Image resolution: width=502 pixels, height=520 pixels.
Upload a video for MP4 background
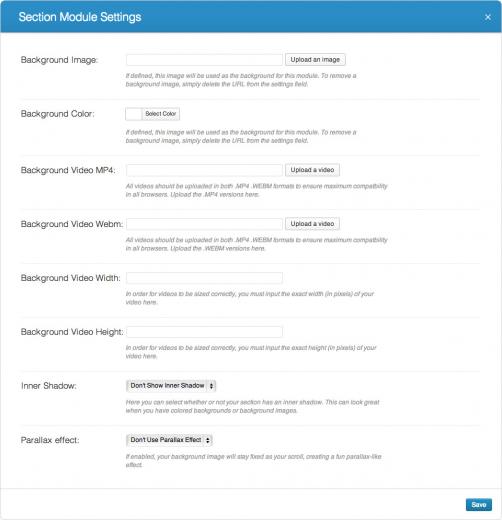312,170
